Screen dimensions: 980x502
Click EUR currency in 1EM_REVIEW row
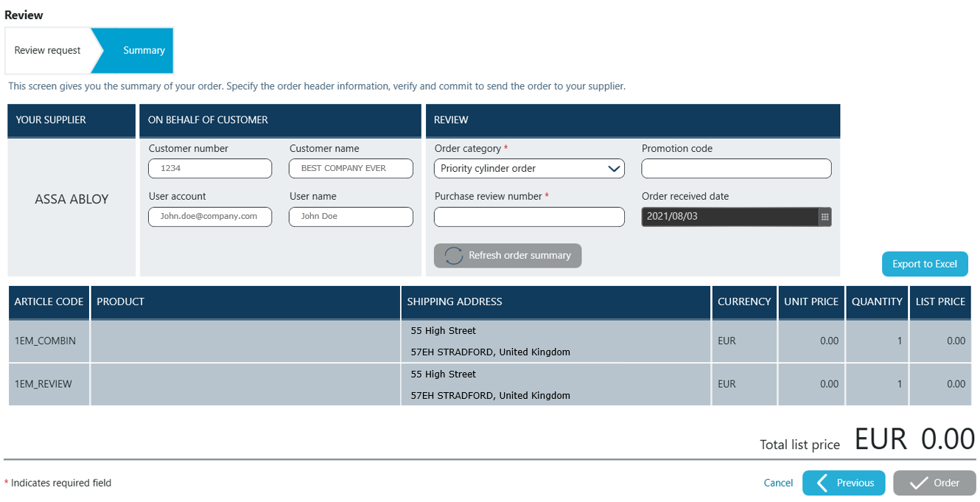tap(744, 384)
